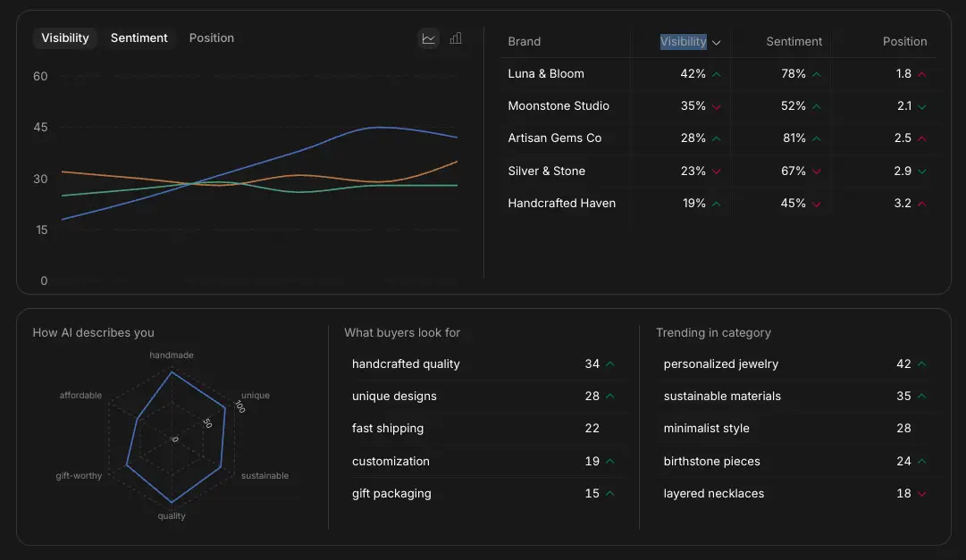
Task: Sort table by Sentiment column
Action: click(794, 42)
